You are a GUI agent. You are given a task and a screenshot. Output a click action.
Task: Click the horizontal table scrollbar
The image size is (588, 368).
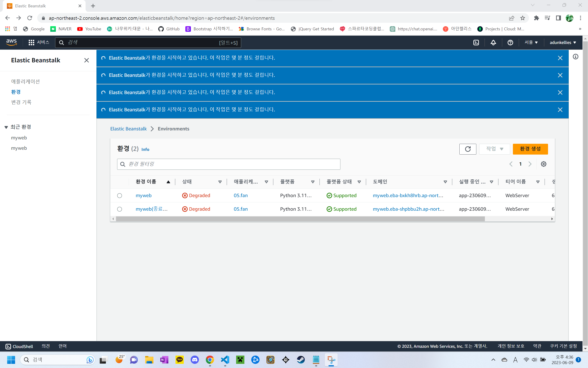pos(300,219)
